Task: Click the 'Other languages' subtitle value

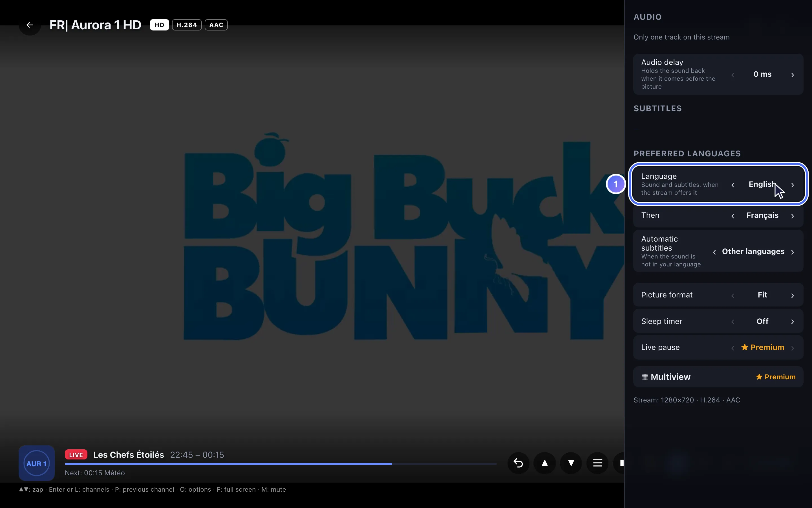Action: [753, 251]
